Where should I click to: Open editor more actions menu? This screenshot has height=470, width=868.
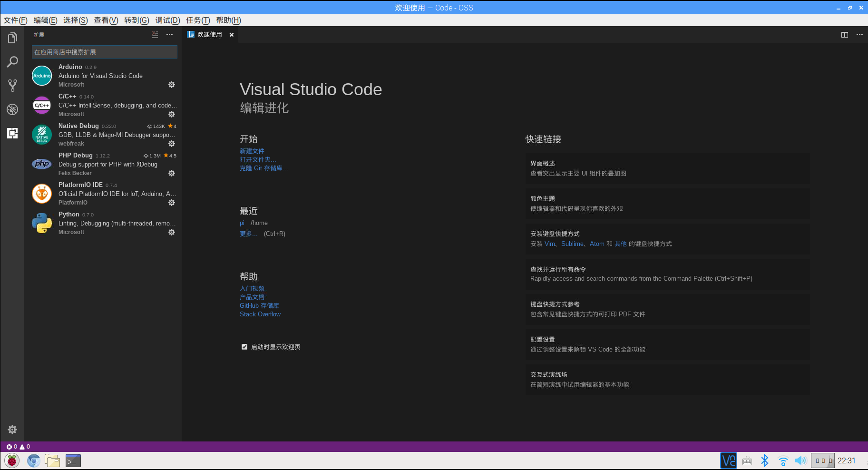(859, 35)
